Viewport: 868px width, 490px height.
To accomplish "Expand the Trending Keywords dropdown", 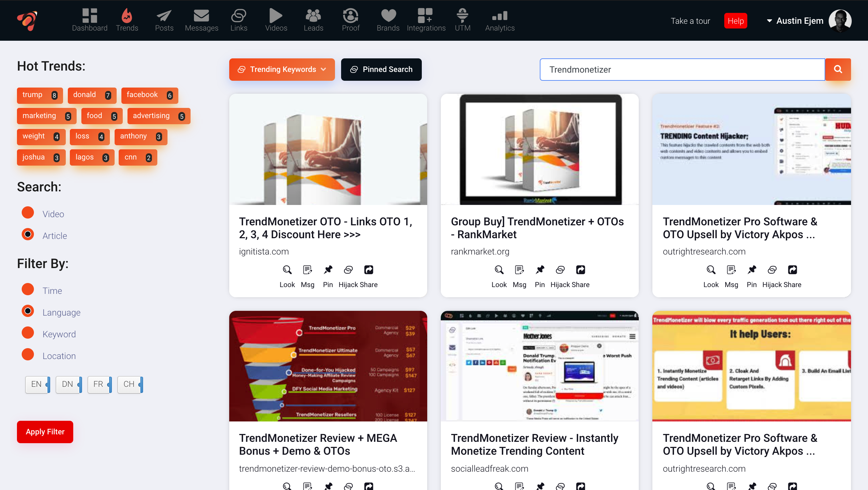I will pyautogui.click(x=282, y=70).
